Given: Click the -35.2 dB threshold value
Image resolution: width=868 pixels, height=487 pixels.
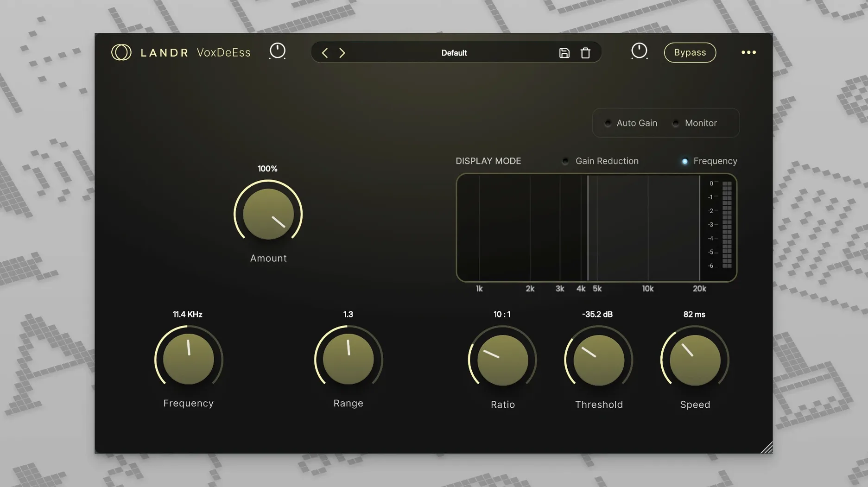Looking at the screenshot, I should 597,314.
